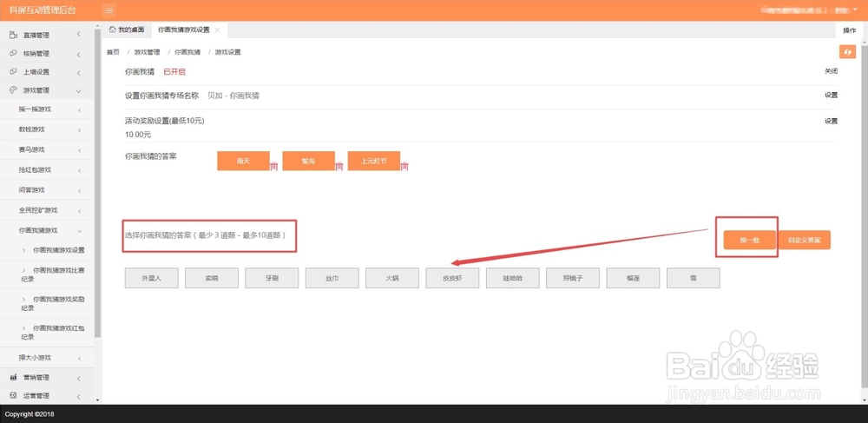The width and height of the screenshot is (868, 423).
Task: Close the 你画我猜游戏设置 tab
Action: click(x=217, y=30)
